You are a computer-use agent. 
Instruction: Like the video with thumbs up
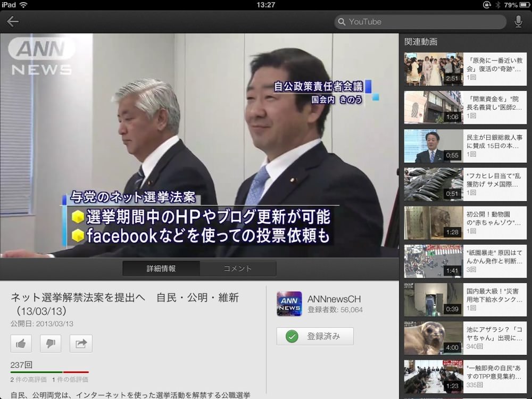pyautogui.click(x=21, y=344)
